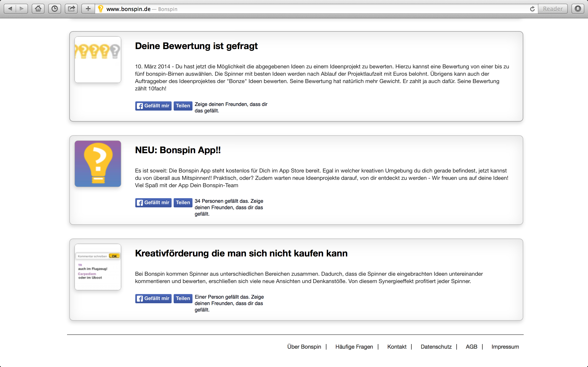The width and height of the screenshot is (588, 367).
Task: Click the browser forward arrow button
Action: tap(22, 9)
